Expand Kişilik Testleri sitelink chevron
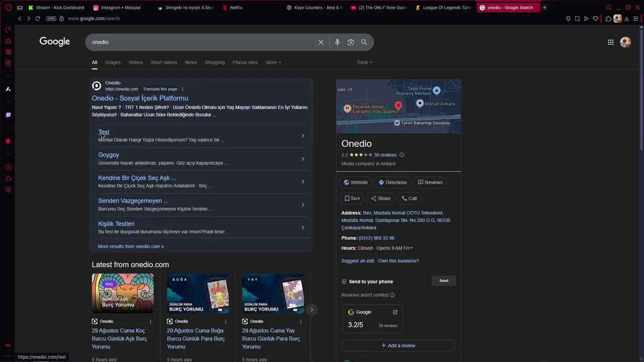Screen dimensions: 644x362 pyautogui.click(x=302, y=228)
